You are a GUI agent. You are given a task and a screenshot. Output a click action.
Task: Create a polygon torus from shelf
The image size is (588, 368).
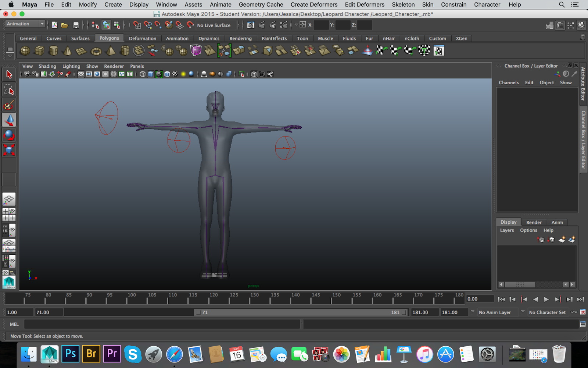[x=96, y=51]
